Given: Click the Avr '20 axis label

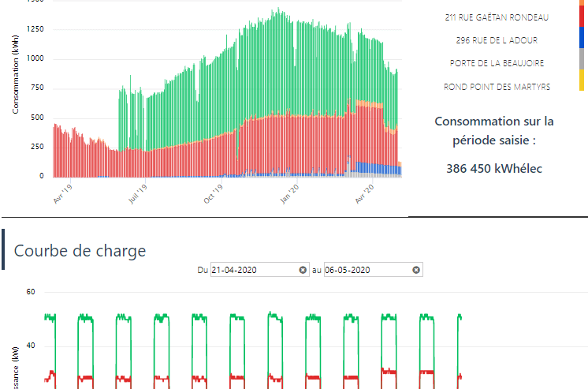Looking at the screenshot, I should tap(364, 194).
